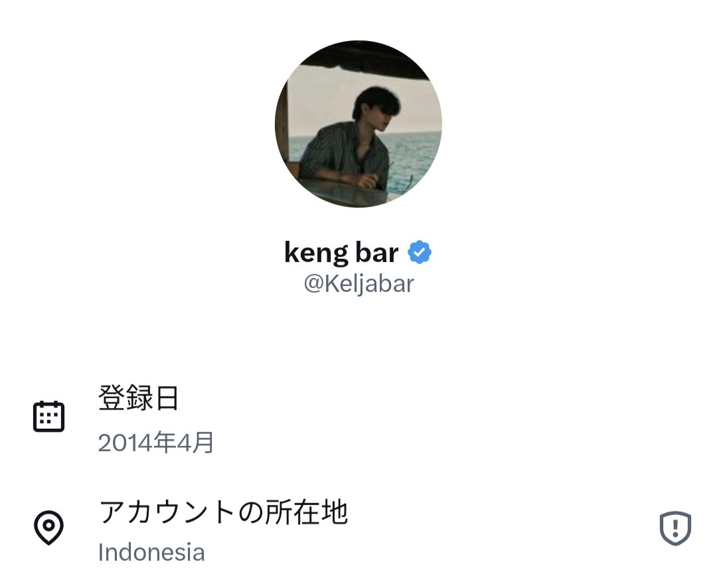The height and width of the screenshot is (588, 717).
Task: Click the アカウントの所在地 label
Action: [x=224, y=512]
